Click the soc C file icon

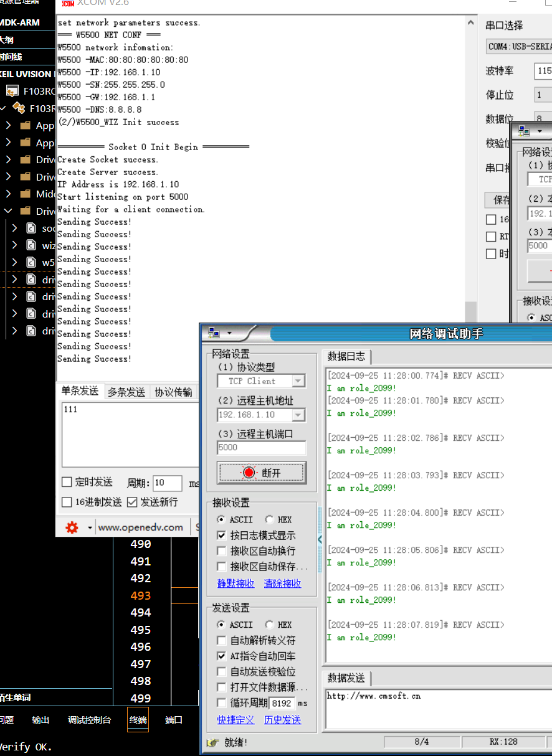point(32,228)
